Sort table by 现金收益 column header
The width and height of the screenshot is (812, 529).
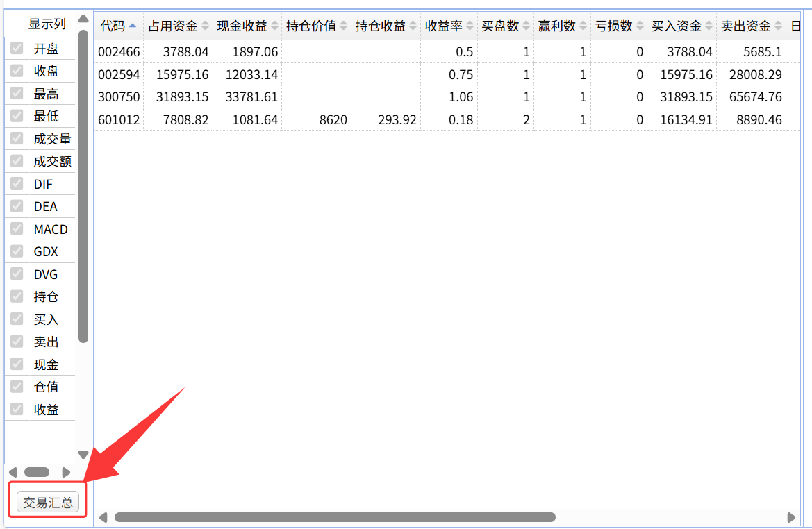coord(247,26)
